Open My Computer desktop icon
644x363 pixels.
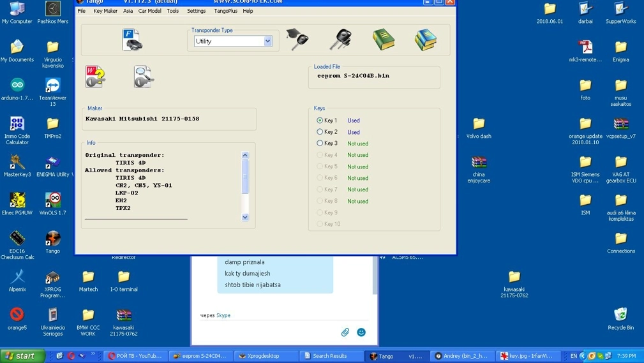(17, 13)
